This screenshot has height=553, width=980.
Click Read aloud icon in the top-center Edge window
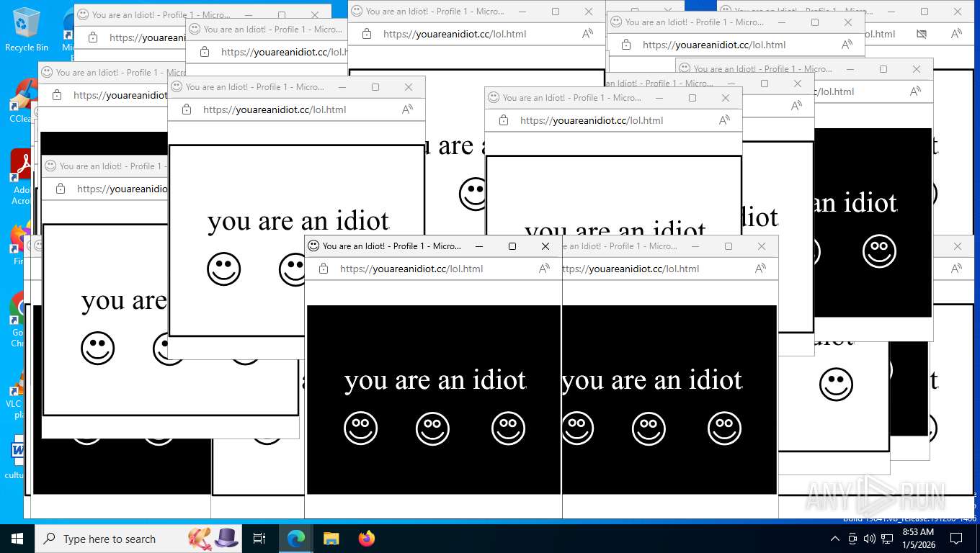(588, 34)
